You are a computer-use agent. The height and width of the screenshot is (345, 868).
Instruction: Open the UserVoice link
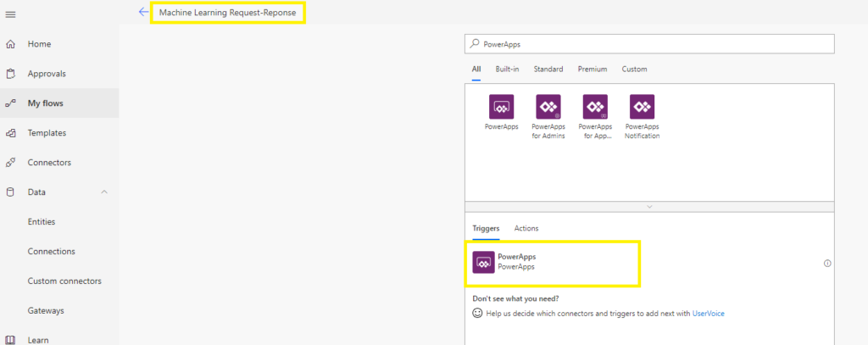pos(708,314)
